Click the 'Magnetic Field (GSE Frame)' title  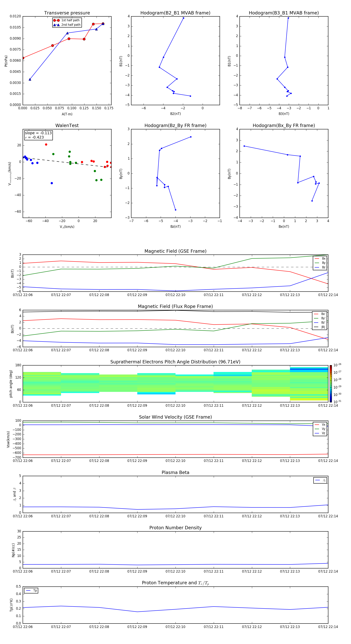click(x=175, y=251)
